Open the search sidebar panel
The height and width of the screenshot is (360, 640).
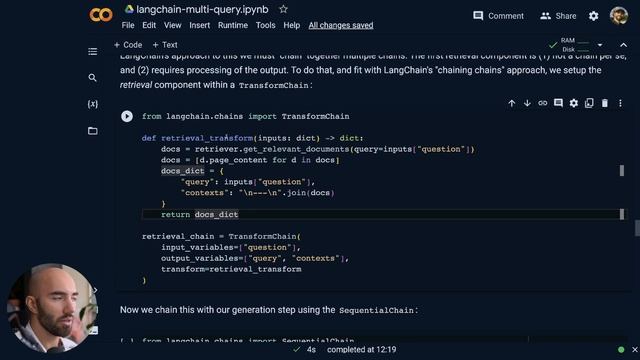coord(93,78)
